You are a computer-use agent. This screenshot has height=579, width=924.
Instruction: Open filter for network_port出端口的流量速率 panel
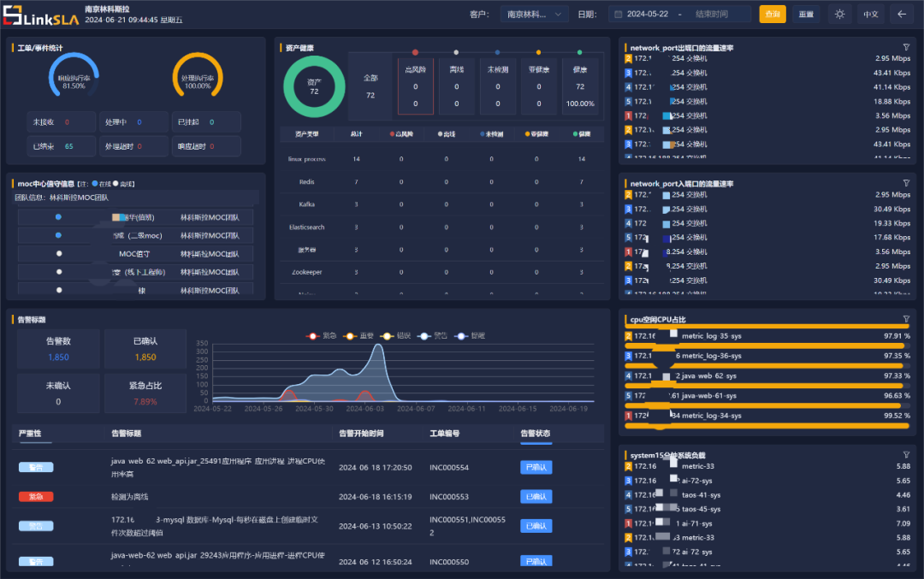click(x=906, y=47)
